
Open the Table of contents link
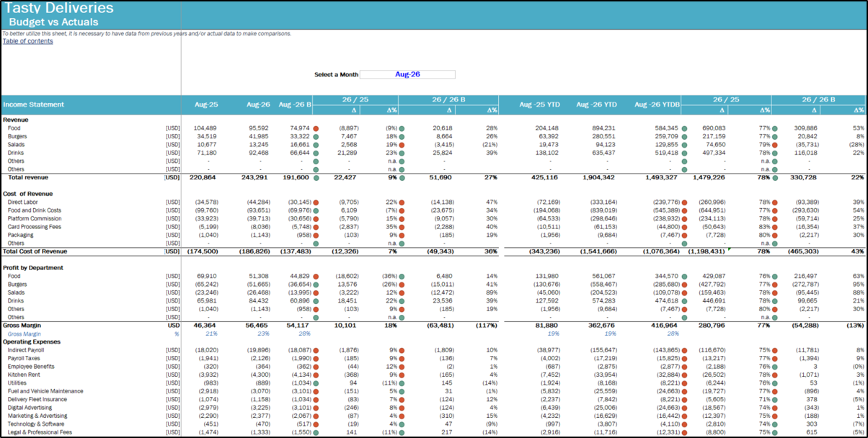tap(27, 41)
